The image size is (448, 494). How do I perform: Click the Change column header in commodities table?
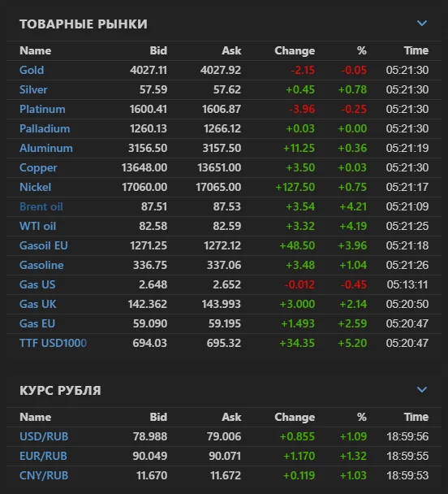(295, 50)
